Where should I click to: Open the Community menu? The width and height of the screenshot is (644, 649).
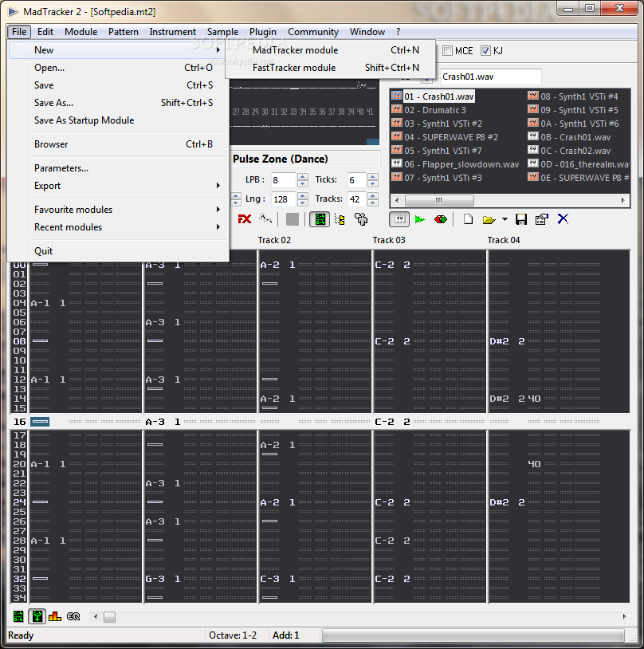click(313, 32)
